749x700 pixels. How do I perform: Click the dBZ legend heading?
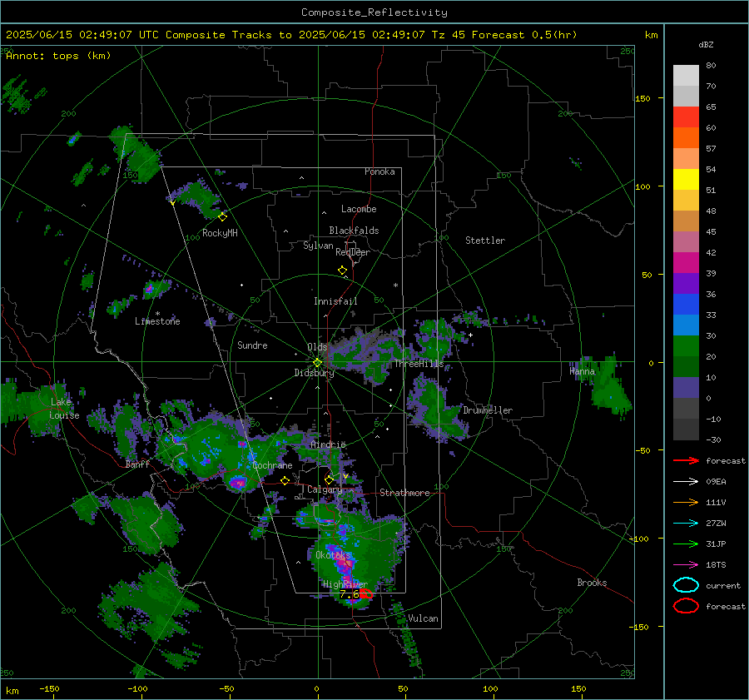click(x=706, y=44)
